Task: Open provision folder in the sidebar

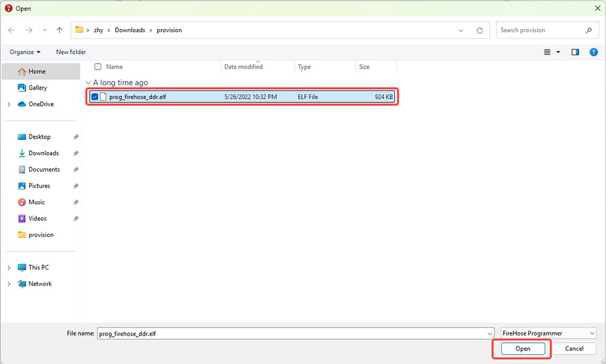Action: click(41, 235)
